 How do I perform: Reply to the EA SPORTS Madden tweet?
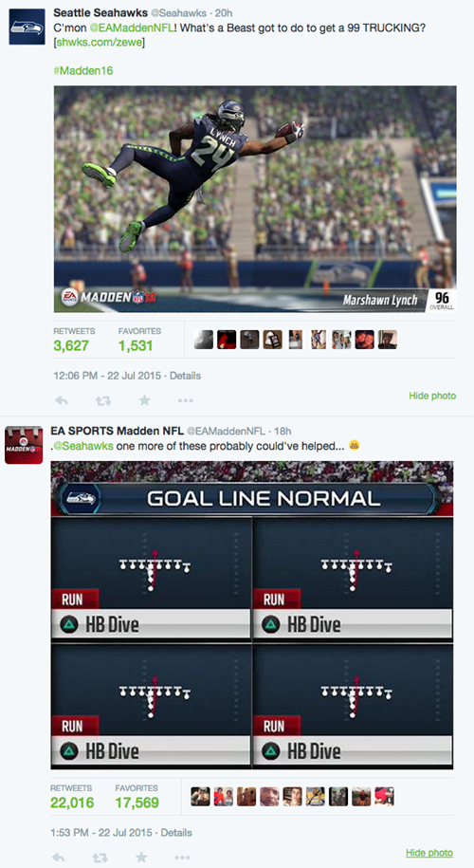(58, 858)
